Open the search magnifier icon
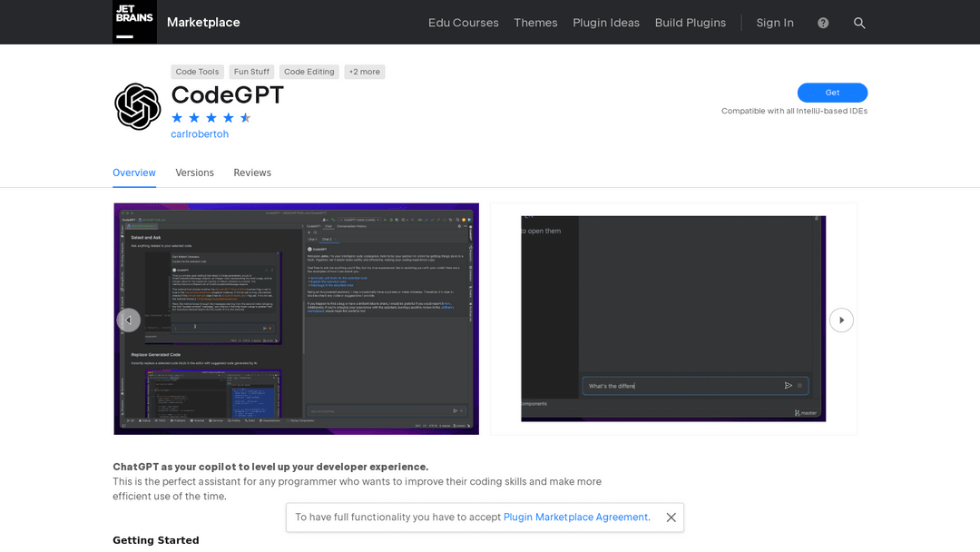Image resolution: width=980 pixels, height=552 pixels. tap(859, 23)
